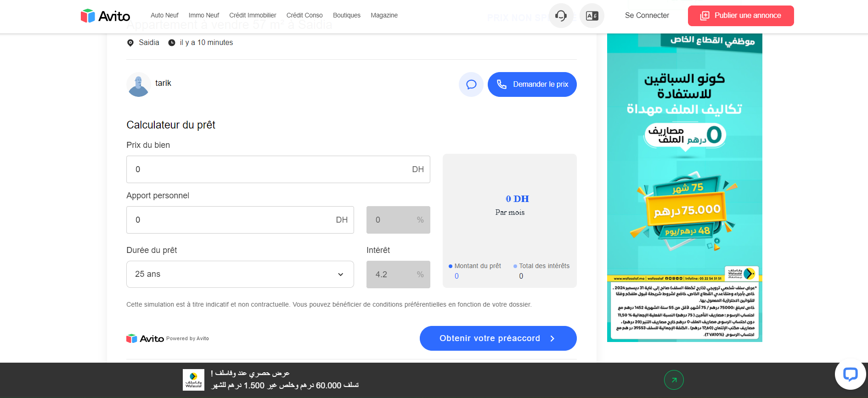The image size is (868, 398).
Task: Click the Arabic Wafasalaf offer text in banner
Action: pos(285,380)
